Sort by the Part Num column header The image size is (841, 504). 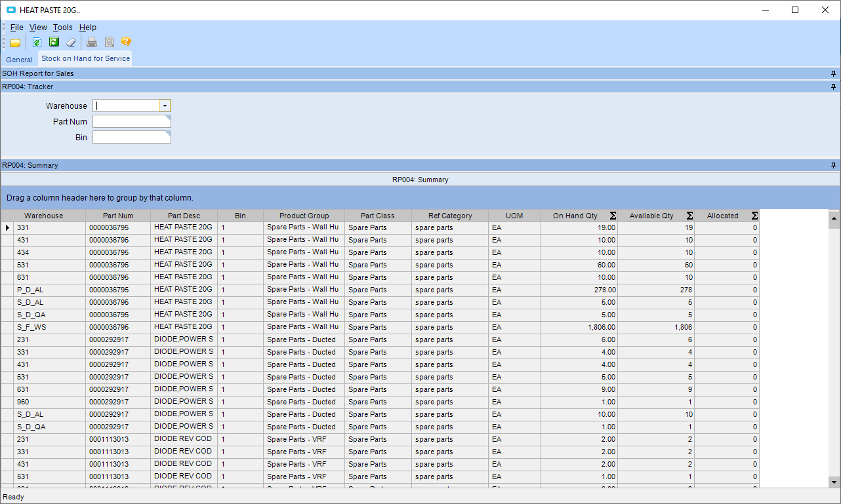pyautogui.click(x=118, y=216)
